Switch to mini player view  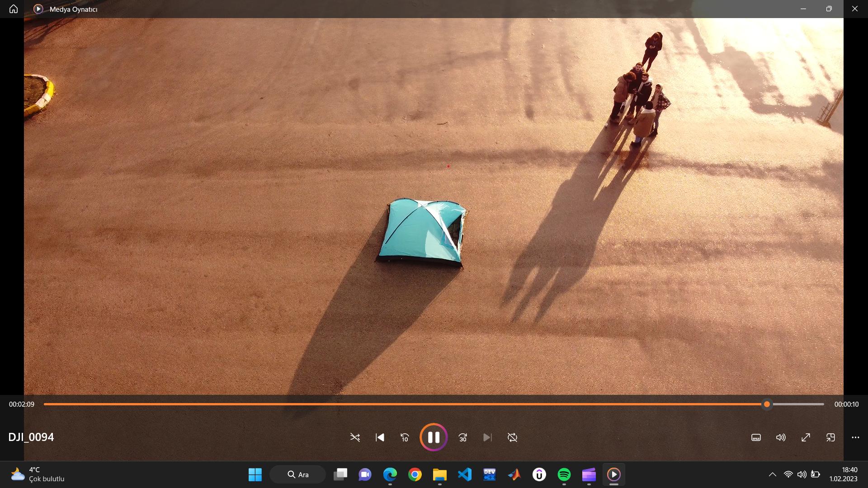coord(830,437)
